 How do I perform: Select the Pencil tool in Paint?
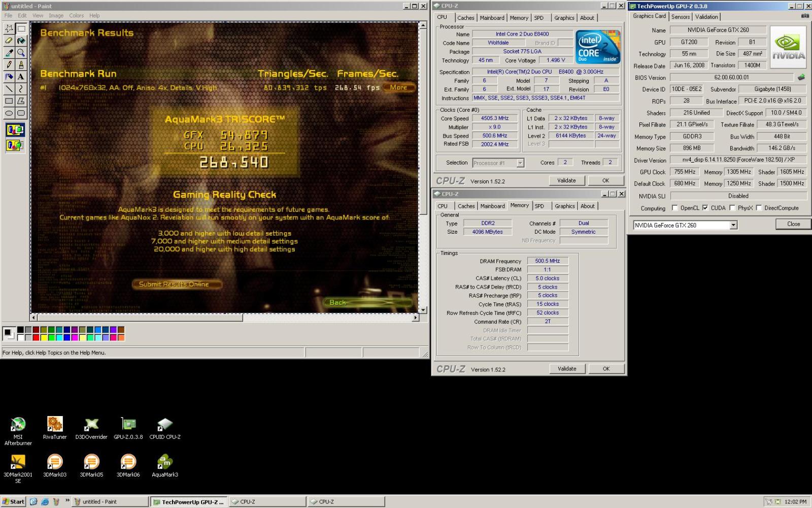pos(9,65)
